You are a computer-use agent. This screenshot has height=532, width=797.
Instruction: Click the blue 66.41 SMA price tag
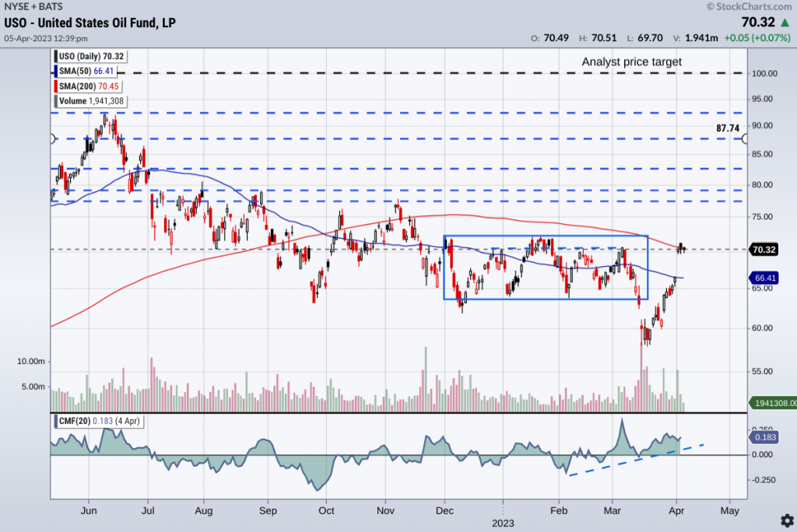tap(764, 278)
